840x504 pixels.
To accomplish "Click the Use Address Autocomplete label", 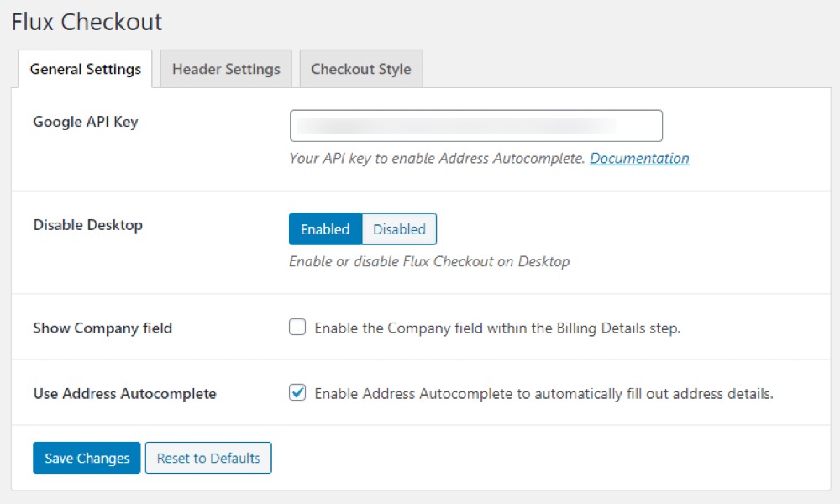I will 125,394.
